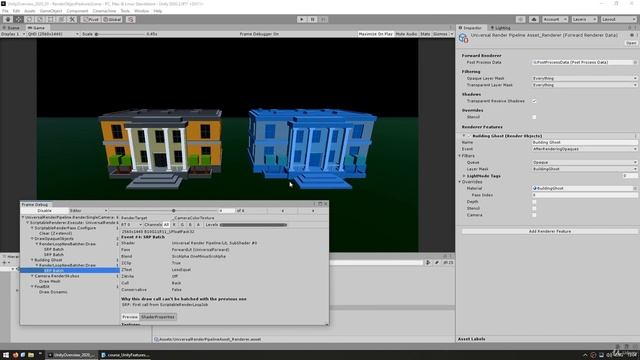Click Disable in Frame Debug window
This screenshot has height=360, width=640.
click(x=44, y=211)
